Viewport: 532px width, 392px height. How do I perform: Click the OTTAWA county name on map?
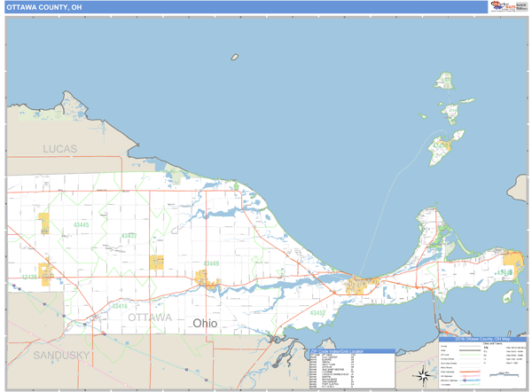(x=150, y=317)
